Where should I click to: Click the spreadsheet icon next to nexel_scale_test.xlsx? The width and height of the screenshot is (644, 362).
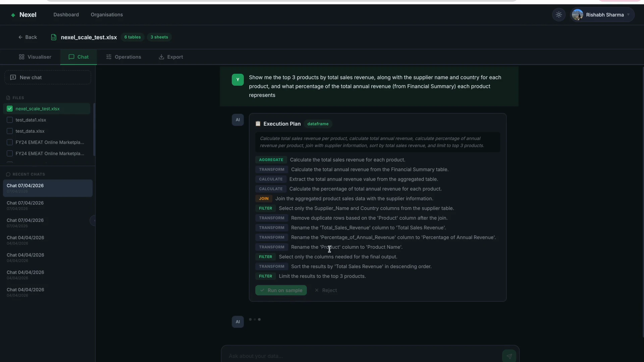pyautogui.click(x=54, y=37)
